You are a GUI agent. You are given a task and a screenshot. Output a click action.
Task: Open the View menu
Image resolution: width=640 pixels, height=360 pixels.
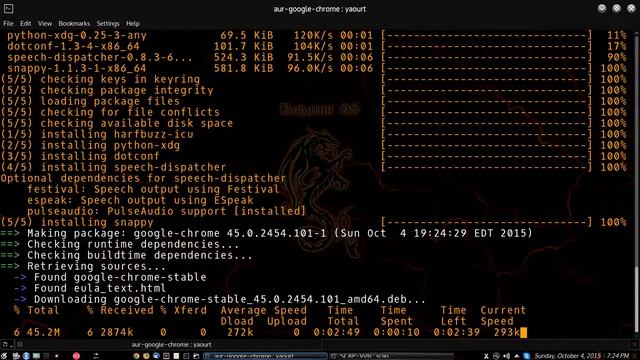click(45, 24)
